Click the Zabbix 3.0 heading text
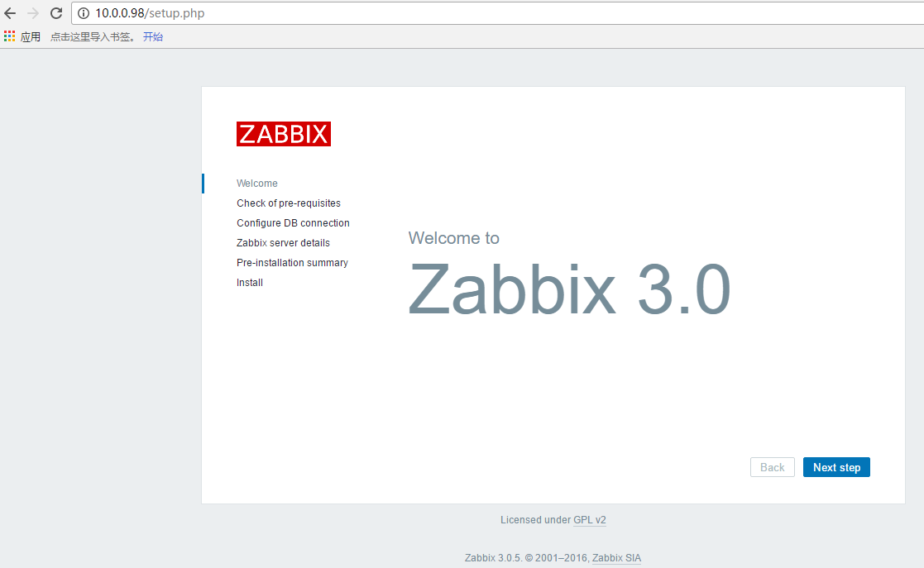 [x=569, y=289]
